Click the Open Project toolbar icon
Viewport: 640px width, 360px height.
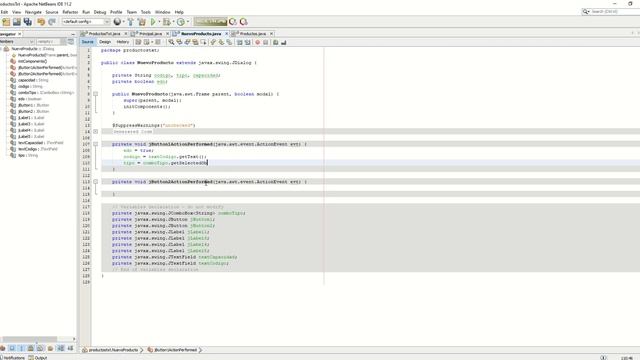click(x=17, y=22)
